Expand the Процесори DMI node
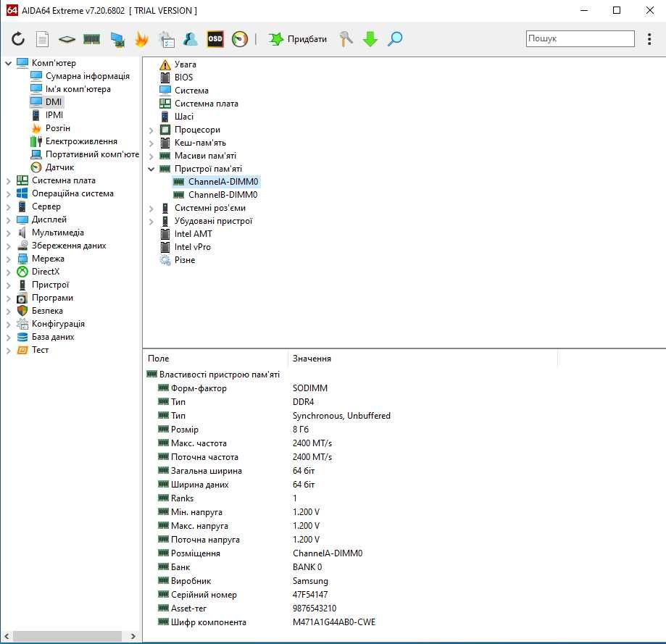 [x=151, y=130]
